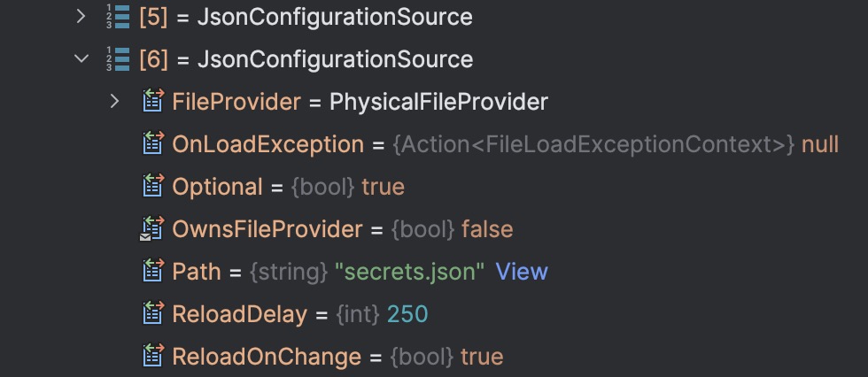Click the Path property icon
Viewport: 868px width, 377px height.
(x=153, y=271)
